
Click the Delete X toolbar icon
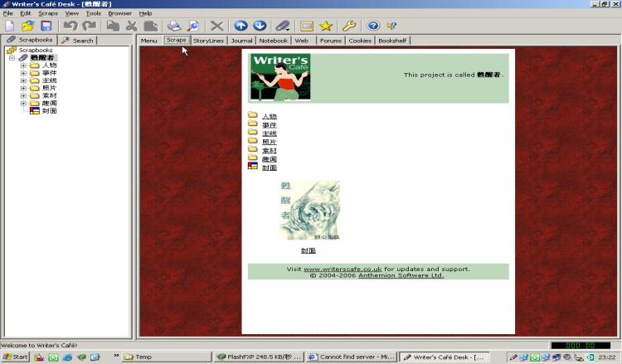click(x=216, y=27)
